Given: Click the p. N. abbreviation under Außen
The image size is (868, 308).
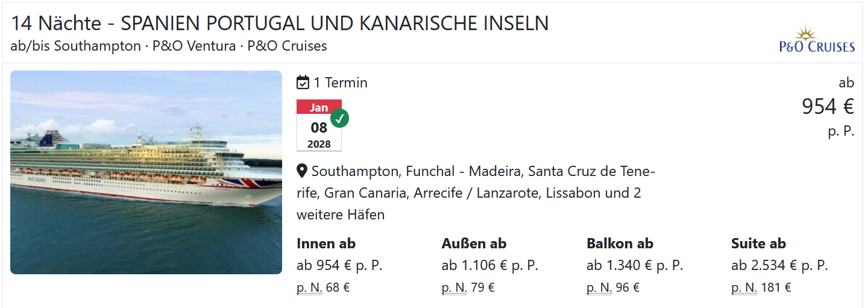Looking at the screenshot, I should 454,288.
